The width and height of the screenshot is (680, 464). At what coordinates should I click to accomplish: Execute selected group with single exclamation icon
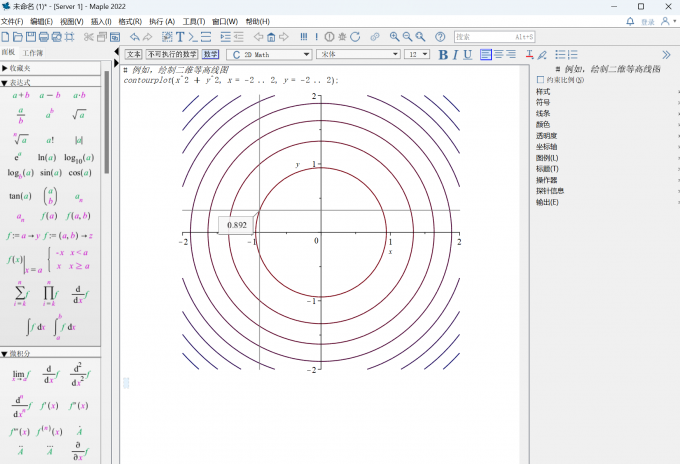(317, 37)
